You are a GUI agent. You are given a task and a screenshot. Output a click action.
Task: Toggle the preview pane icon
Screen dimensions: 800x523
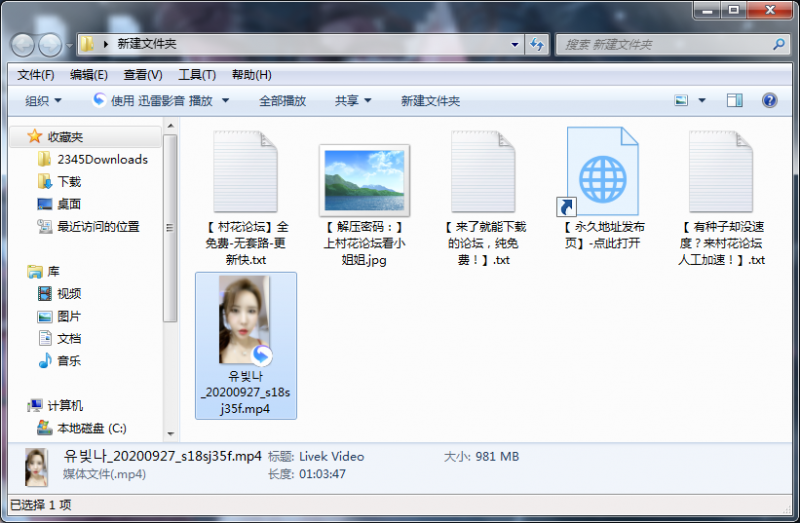[x=735, y=101]
